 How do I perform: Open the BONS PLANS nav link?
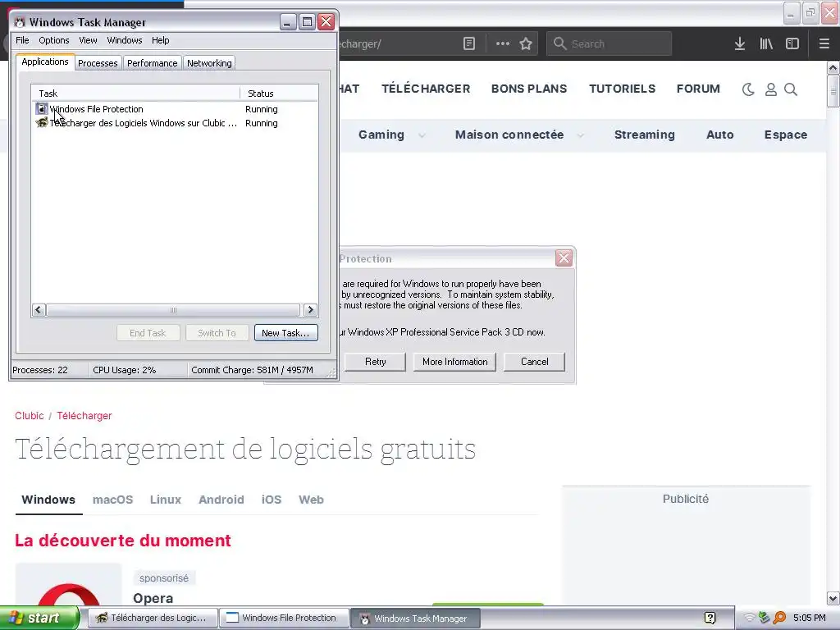[x=529, y=89]
